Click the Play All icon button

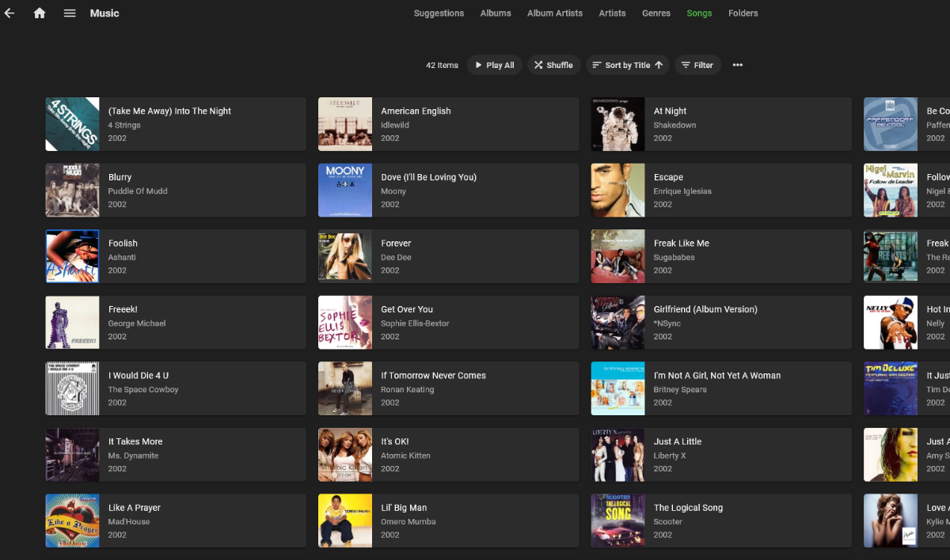480,65
